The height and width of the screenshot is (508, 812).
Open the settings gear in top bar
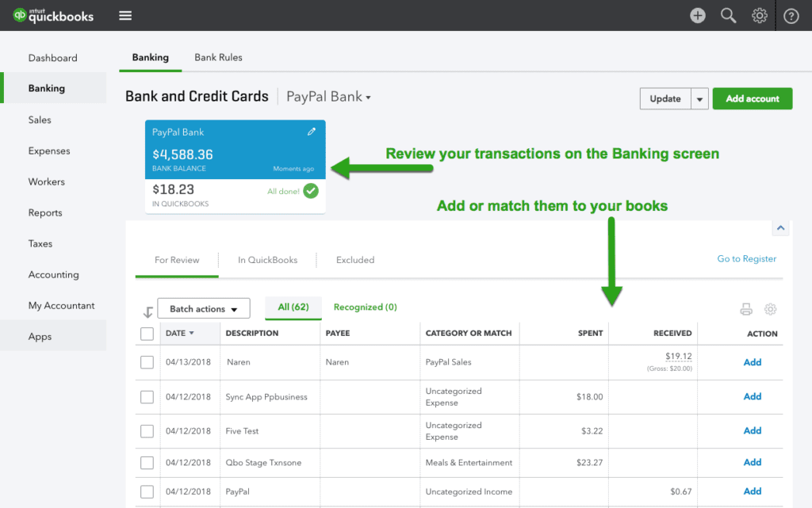(759, 15)
